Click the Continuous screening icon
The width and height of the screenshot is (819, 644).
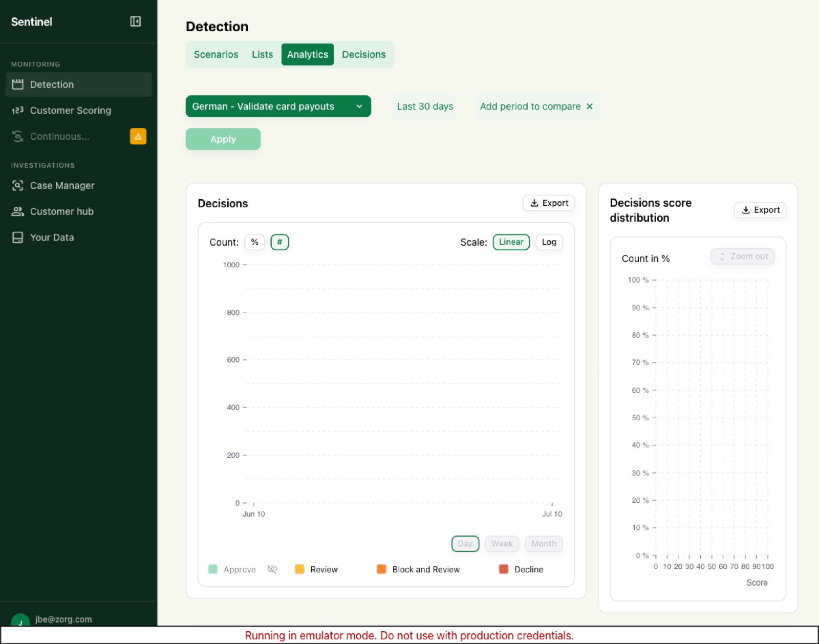[x=18, y=136]
